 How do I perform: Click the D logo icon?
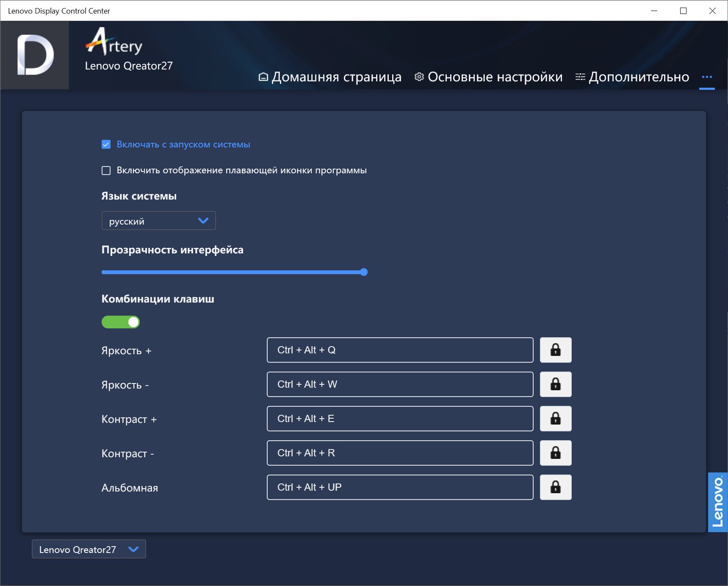(x=35, y=55)
